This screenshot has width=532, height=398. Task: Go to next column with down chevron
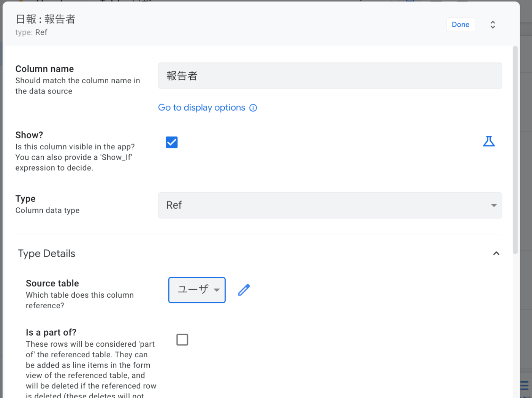[x=492, y=27]
